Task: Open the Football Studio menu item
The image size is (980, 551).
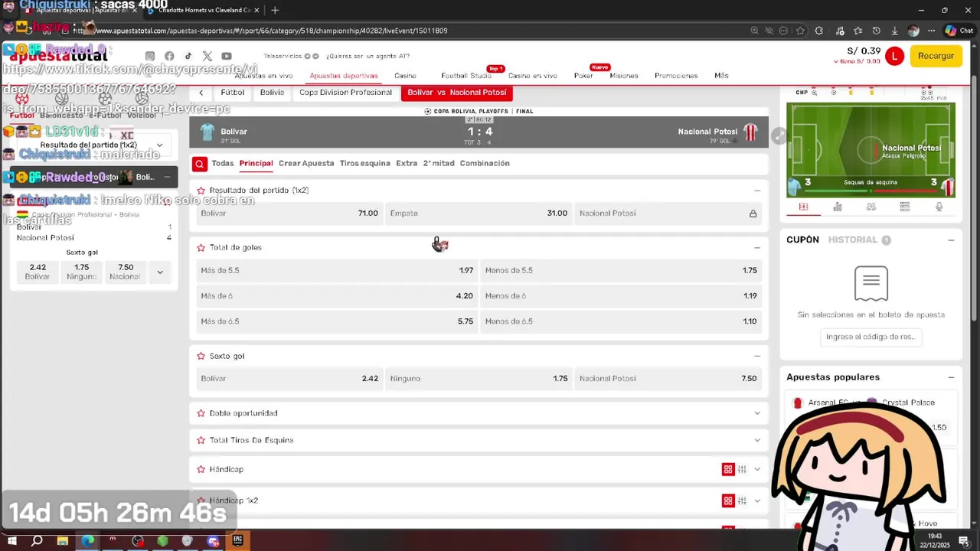Action: 466,76
